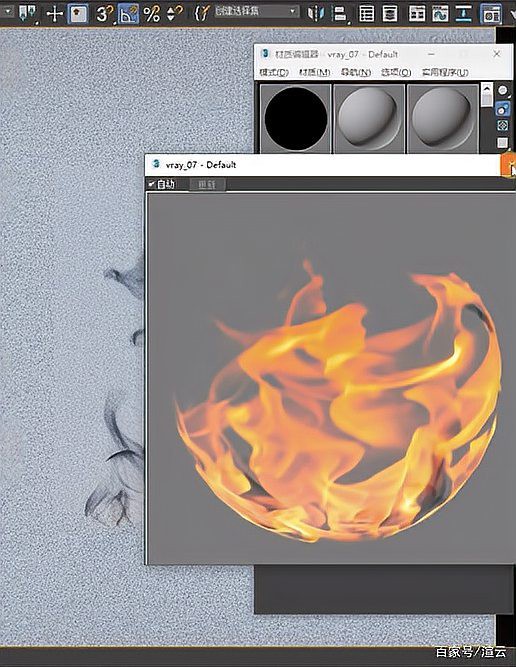
Task: Click the 更新 update button
Action: (207, 185)
